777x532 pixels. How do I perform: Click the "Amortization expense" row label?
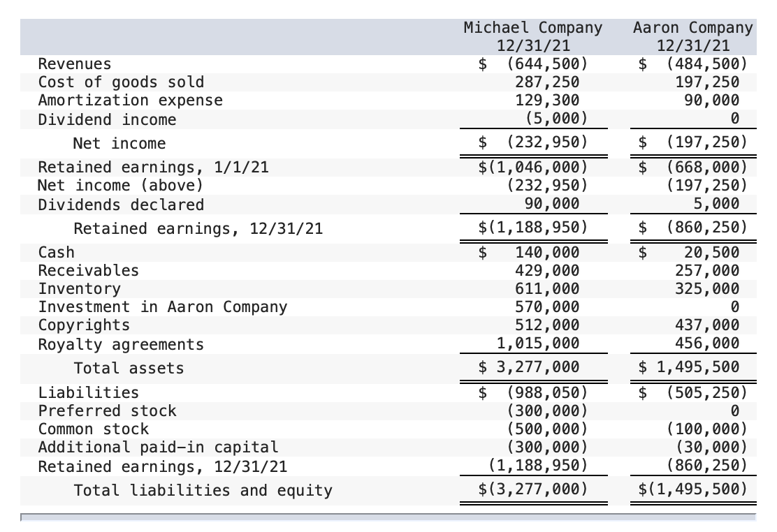[x=131, y=101]
